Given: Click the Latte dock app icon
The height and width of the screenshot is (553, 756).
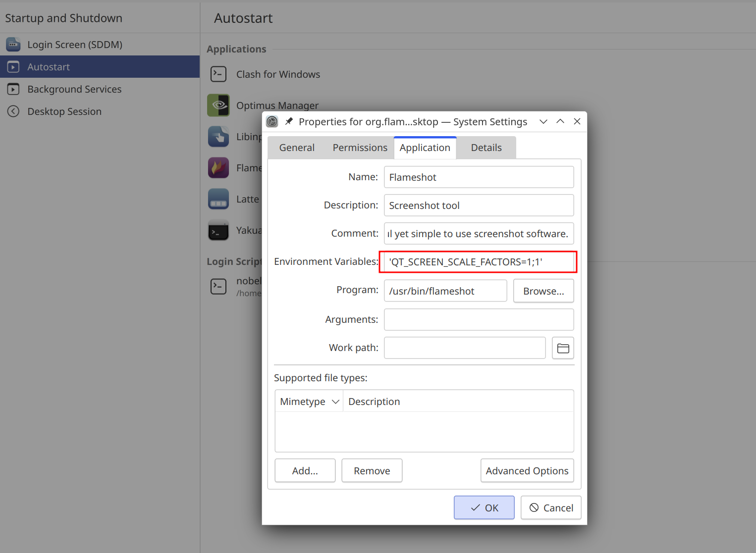Looking at the screenshot, I should click(218, 199).
